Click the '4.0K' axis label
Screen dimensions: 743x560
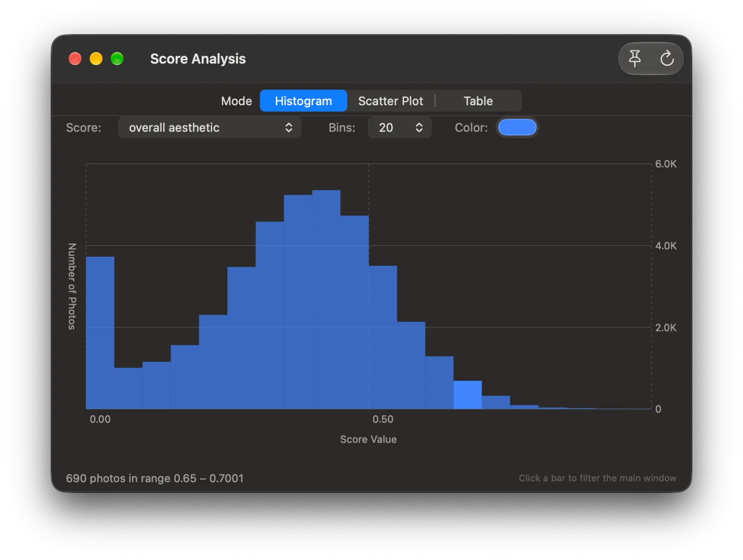tap(665, 246)
